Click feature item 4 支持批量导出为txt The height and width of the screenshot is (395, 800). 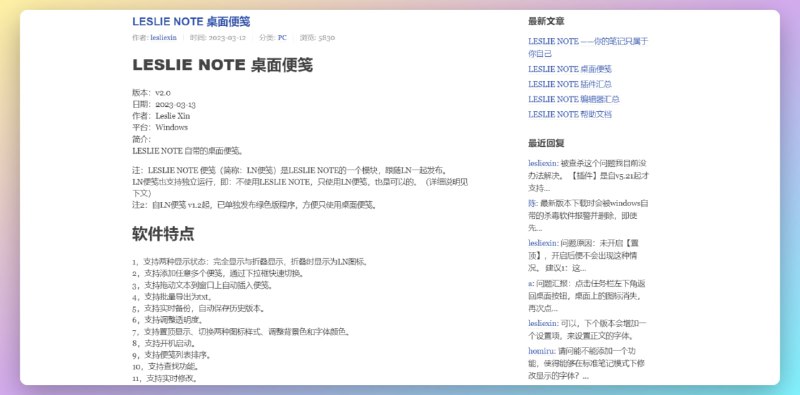[172, 297]
